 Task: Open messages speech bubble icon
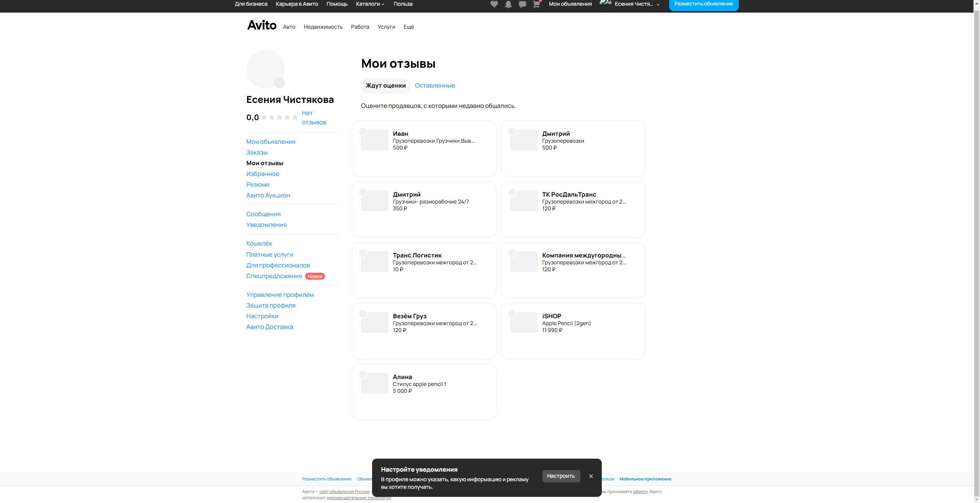click(x=522, y=4)
